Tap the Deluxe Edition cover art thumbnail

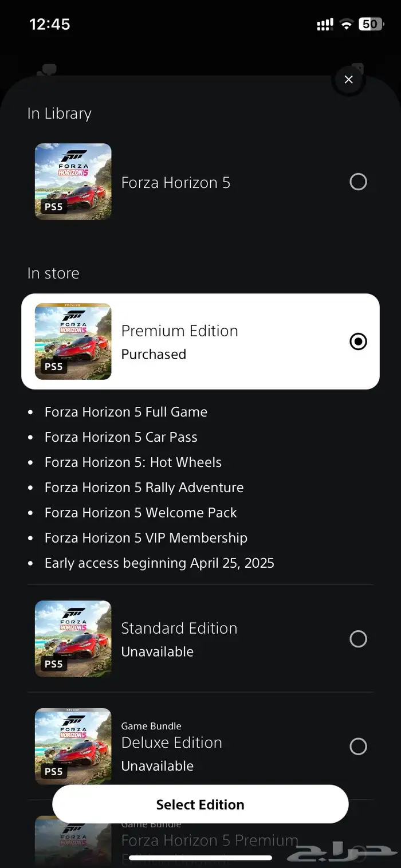pos(73,747)
